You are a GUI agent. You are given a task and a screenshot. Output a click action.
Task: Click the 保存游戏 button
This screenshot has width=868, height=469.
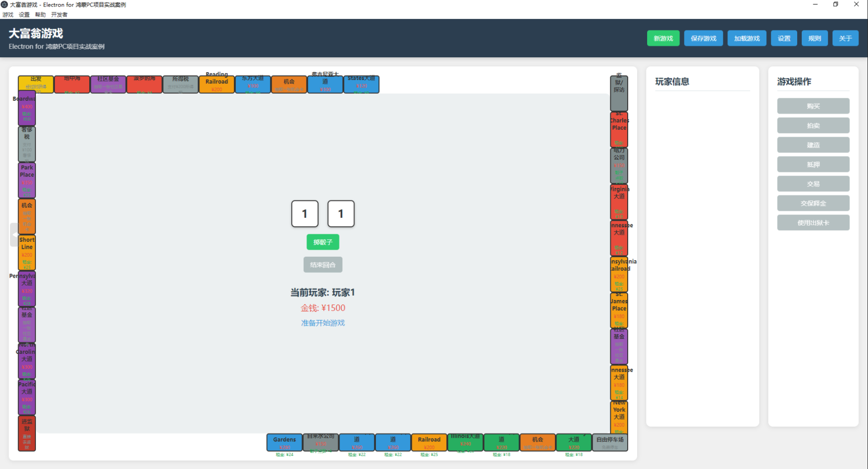point(703,38)
